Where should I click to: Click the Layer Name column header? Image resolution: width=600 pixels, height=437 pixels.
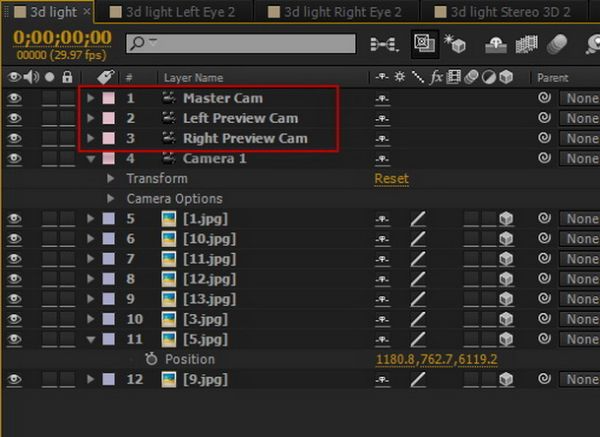(193, 78)
